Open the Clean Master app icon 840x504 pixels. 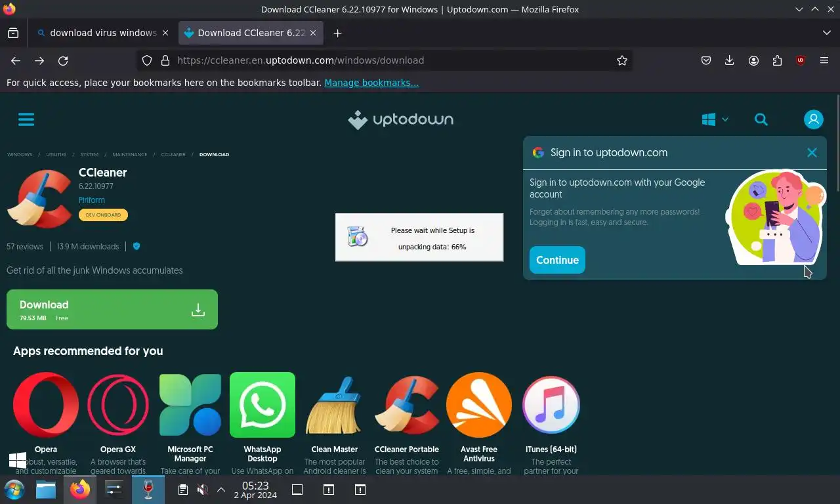click(x=335, y=405)
